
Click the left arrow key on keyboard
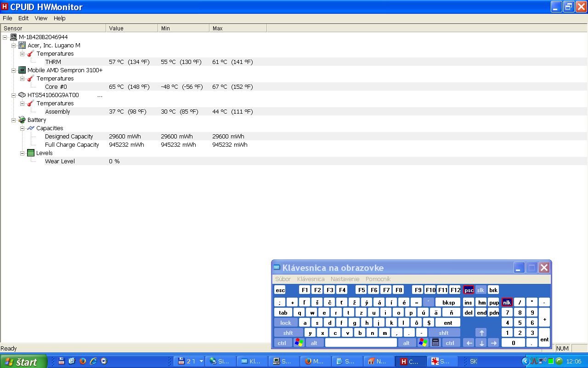click(469, 343)
